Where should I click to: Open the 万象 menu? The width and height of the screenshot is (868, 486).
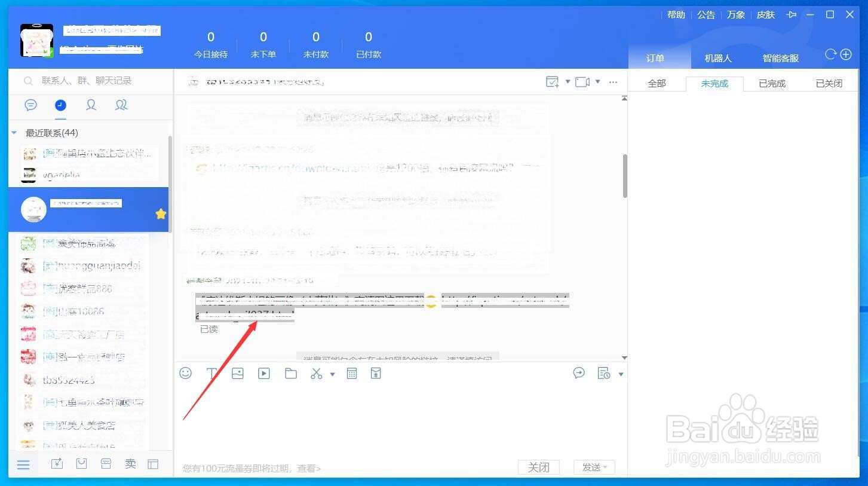point(736,15)
